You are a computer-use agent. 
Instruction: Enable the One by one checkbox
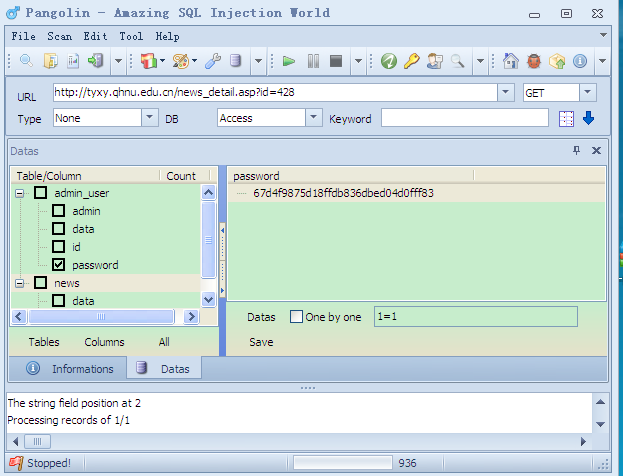pos(296,317)
